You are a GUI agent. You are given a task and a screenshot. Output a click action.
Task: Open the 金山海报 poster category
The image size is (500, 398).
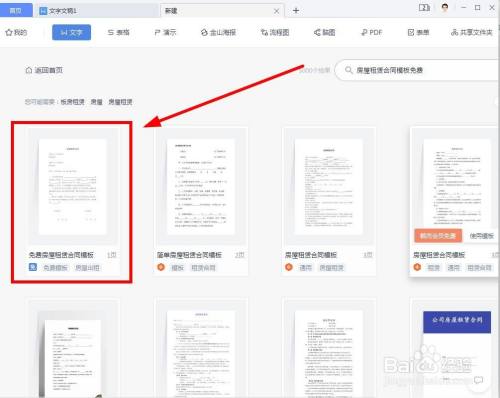[x=218, y=32]
